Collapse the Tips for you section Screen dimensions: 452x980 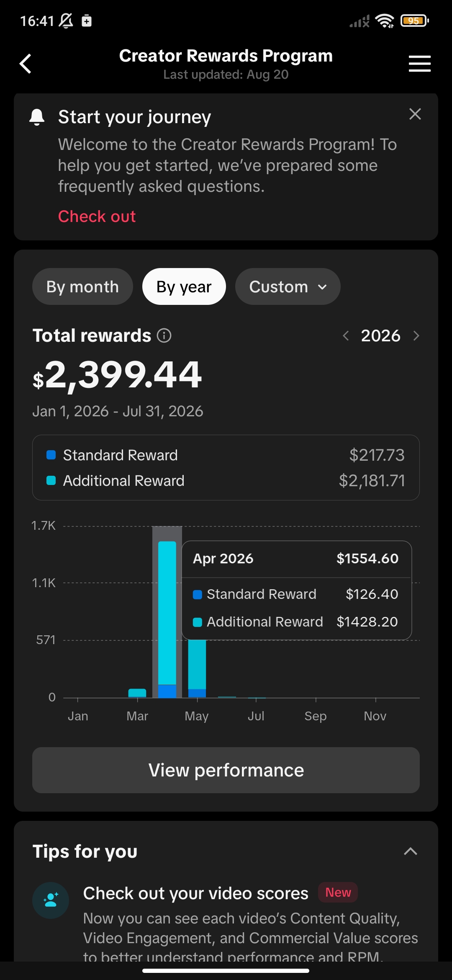click(x=411, y=851)
